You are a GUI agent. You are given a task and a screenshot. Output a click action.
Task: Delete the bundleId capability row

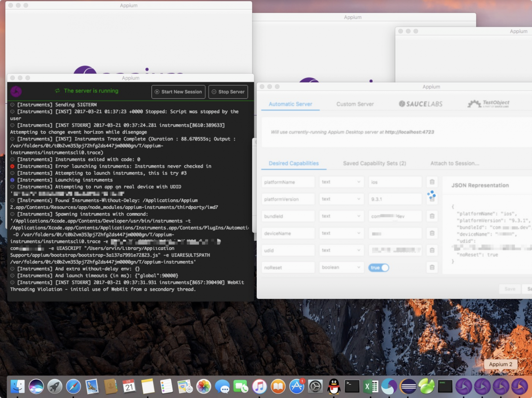(x=432, y=216)
